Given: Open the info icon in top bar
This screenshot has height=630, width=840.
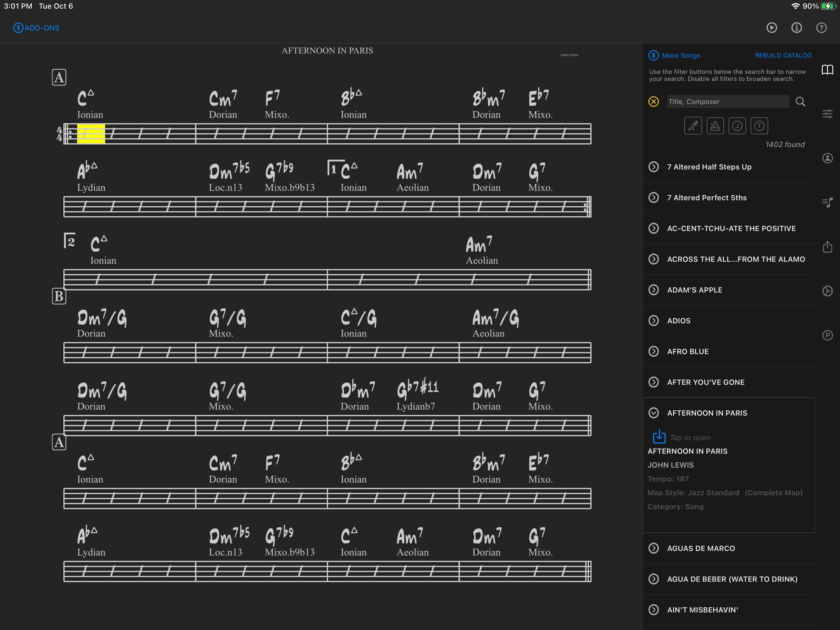Looking at the screenshot, I should (x=796, y=28).
